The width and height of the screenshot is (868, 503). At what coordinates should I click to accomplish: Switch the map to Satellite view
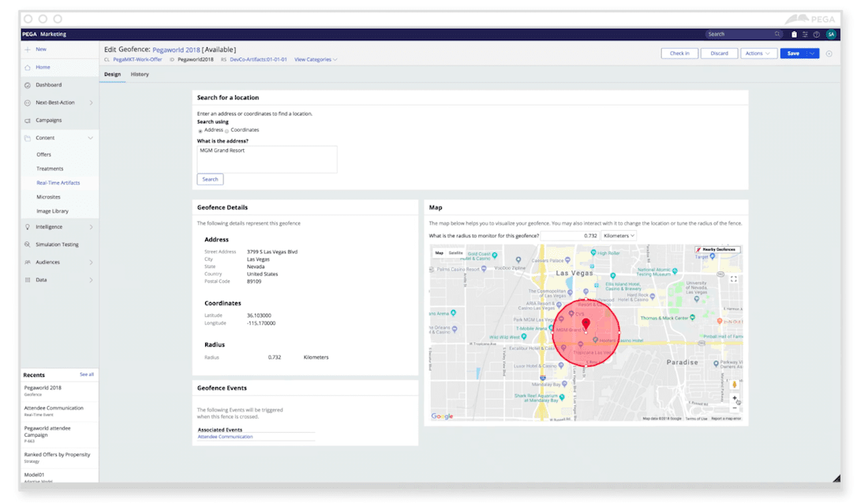[456, 254]
